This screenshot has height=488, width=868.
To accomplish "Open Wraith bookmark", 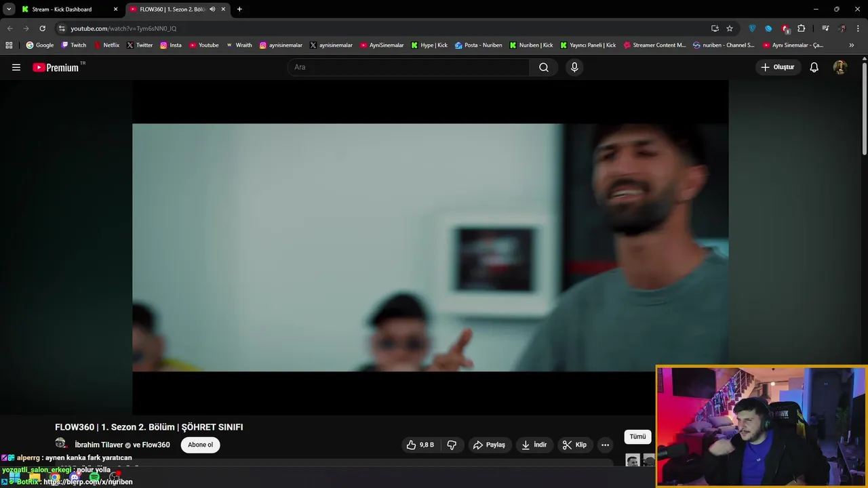I will pos(239,45).
